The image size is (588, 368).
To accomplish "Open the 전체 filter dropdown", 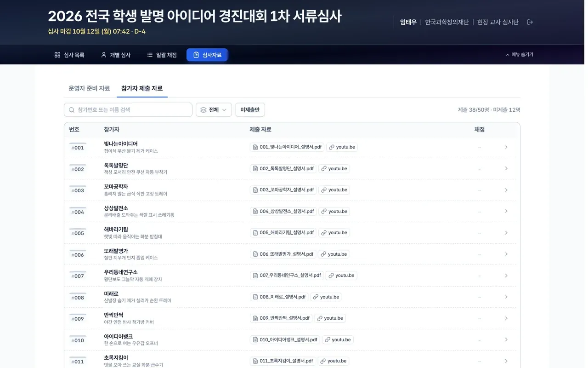I will (x=214, y=110).
